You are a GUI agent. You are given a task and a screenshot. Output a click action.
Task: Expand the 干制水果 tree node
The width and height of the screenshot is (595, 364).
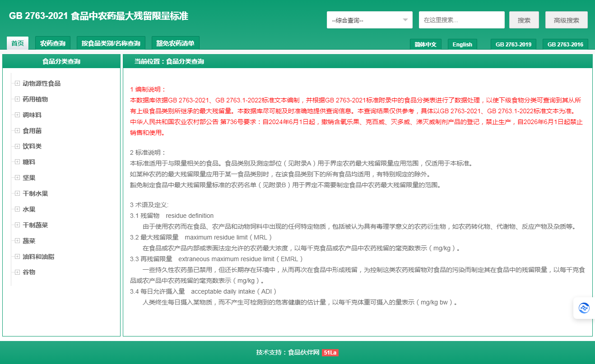(17, 194)
